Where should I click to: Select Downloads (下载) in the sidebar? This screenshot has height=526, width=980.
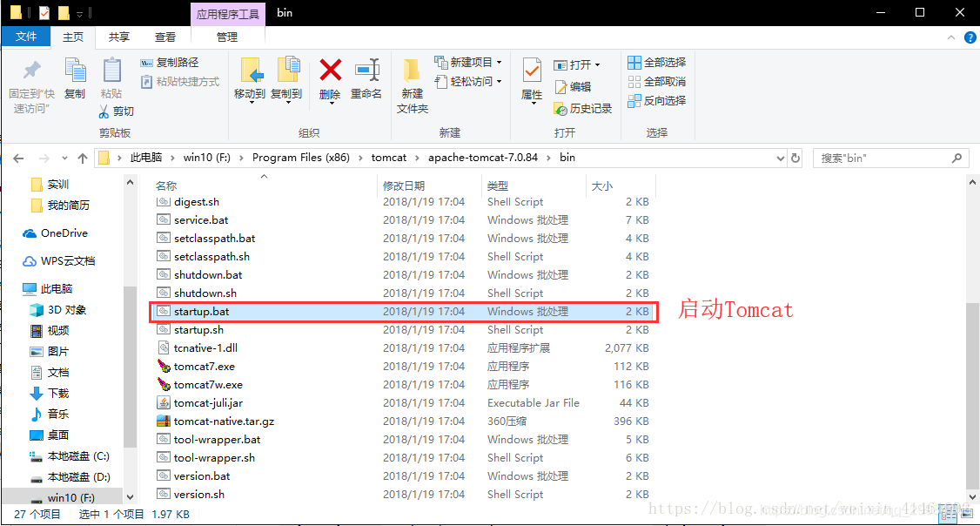click(50, 394)
